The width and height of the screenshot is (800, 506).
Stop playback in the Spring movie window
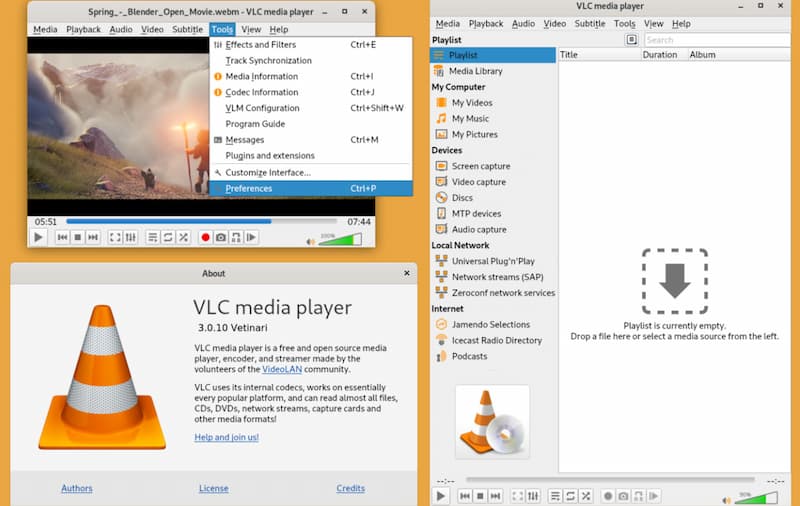click(x=78, y=237)
